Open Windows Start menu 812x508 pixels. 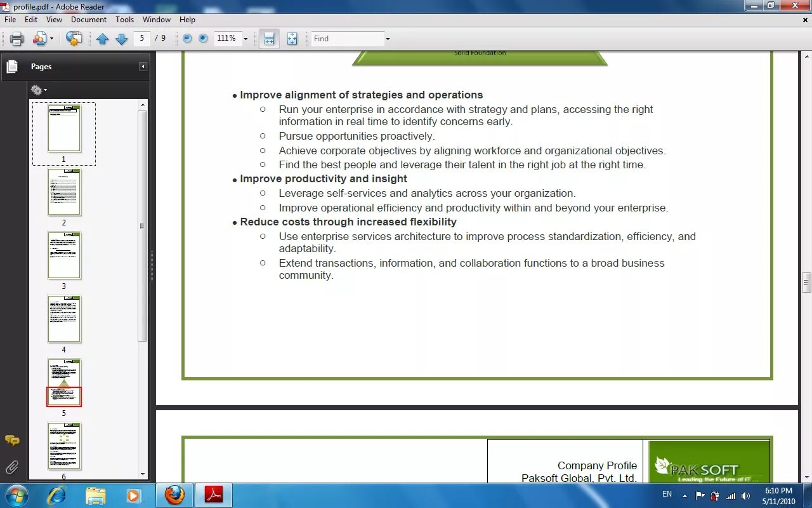click(16, 495)
